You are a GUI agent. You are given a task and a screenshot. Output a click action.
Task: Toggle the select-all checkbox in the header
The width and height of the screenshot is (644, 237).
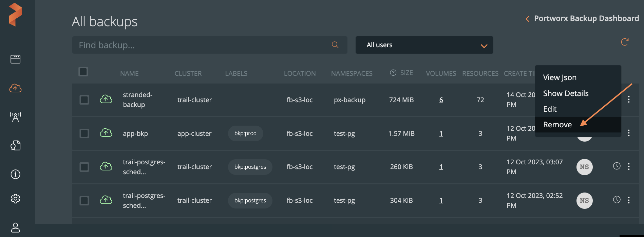[83, 72]
